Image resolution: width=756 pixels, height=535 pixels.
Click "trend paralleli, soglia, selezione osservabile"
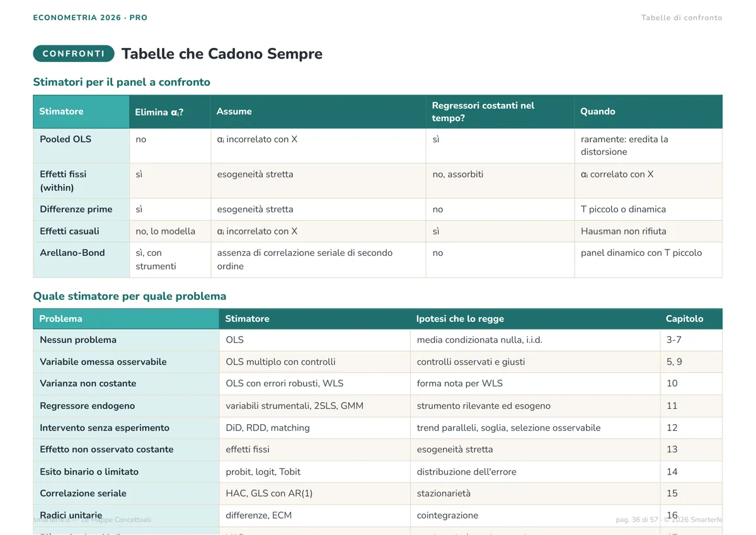[x=535, y=428]
